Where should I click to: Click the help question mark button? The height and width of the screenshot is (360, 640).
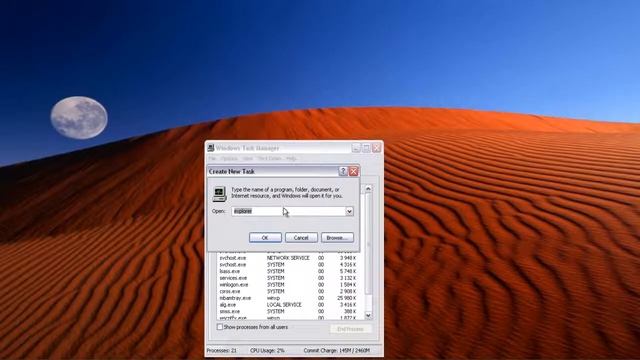click(x=343, y=171)
